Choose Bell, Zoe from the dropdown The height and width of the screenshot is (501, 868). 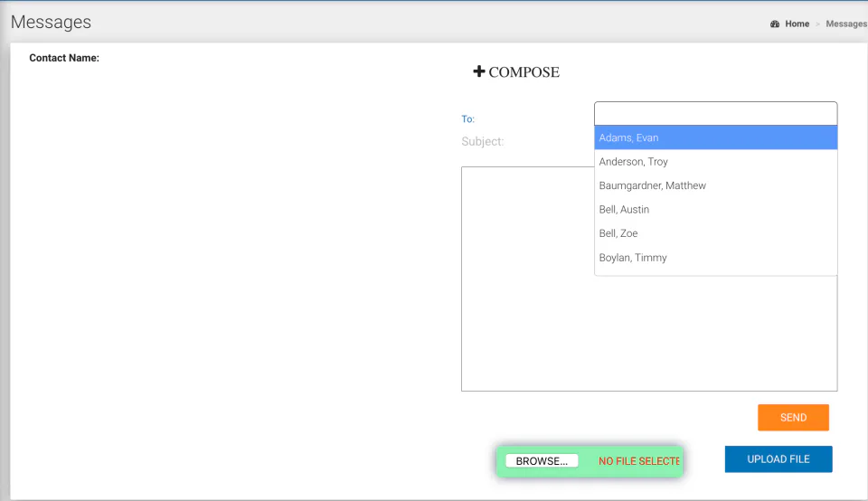click(715, 233)
